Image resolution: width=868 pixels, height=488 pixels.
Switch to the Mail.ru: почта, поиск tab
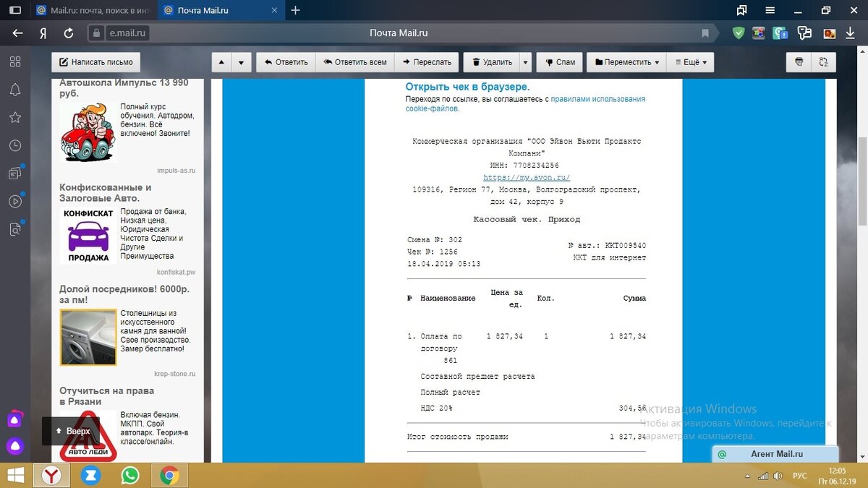pos(94,10)
